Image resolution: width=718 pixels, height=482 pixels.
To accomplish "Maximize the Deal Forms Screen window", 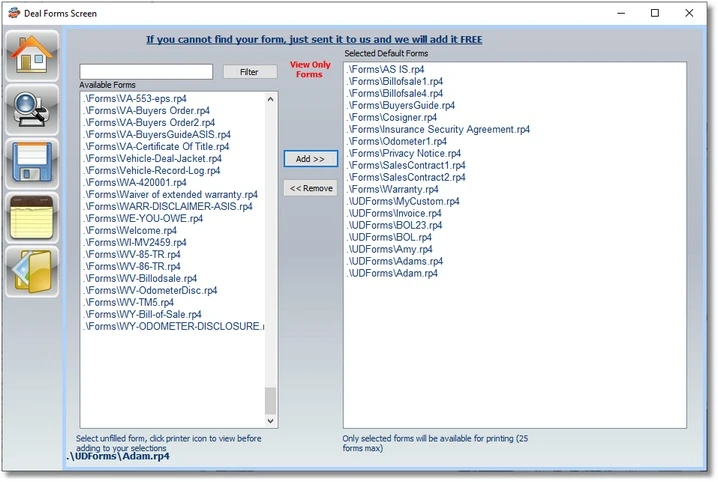I will (655, 13).
